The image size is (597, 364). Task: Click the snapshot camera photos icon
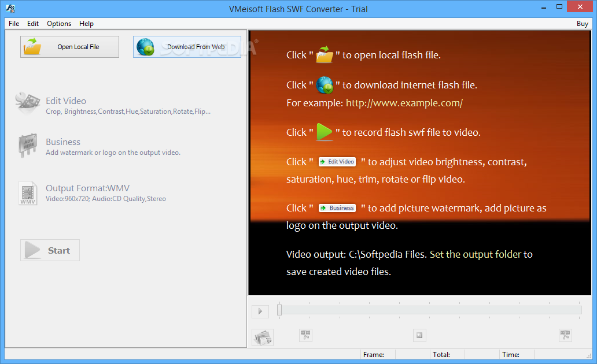pyautogui.click(x=263, y=337)
